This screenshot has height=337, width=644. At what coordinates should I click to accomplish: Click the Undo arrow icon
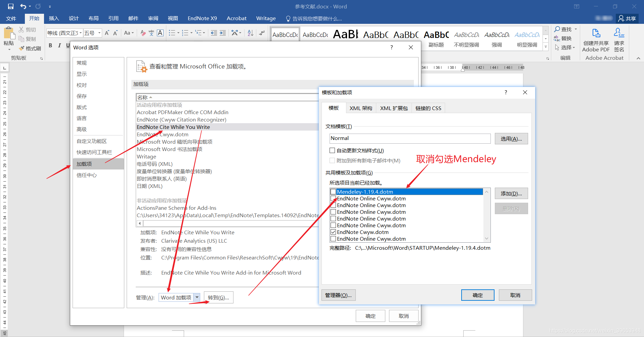(23, 6)
